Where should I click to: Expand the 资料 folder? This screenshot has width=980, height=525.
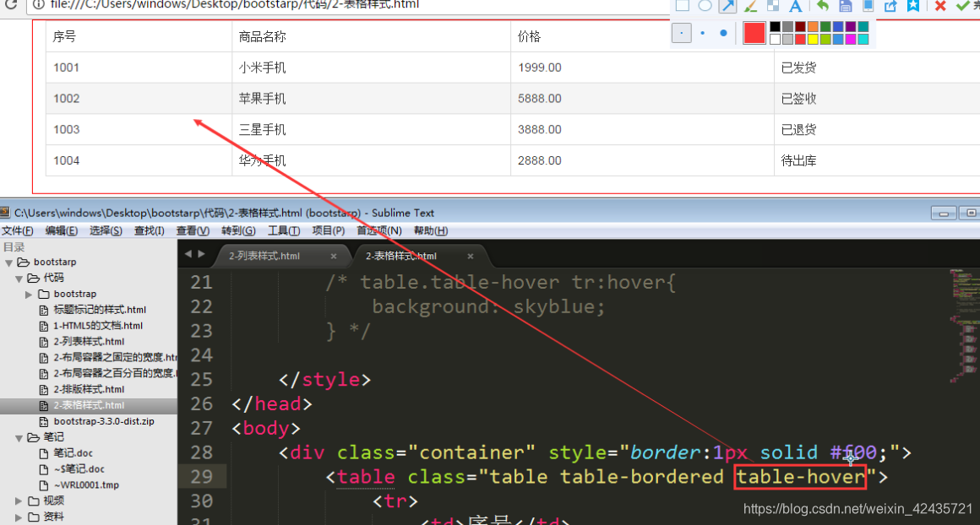(19, 517)
